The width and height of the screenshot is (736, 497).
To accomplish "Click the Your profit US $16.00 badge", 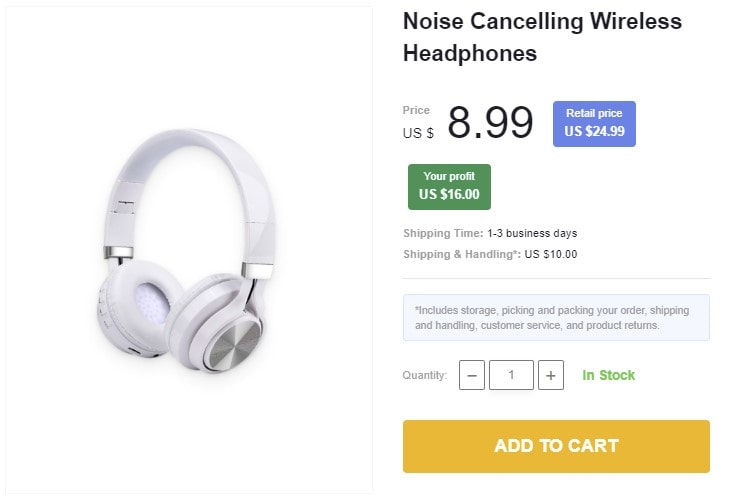I will click(x=449, y=187).
